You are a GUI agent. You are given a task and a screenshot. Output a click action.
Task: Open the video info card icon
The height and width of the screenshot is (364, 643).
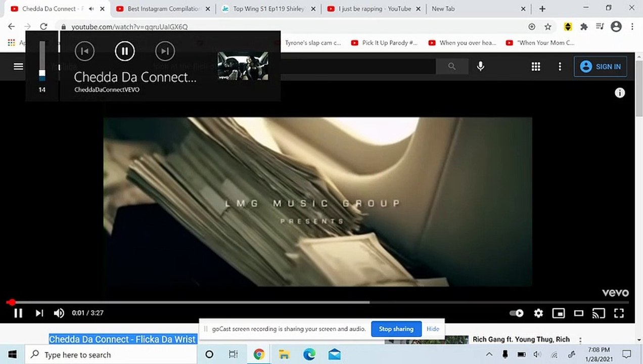pyautogui.click(x=620, y=93)
